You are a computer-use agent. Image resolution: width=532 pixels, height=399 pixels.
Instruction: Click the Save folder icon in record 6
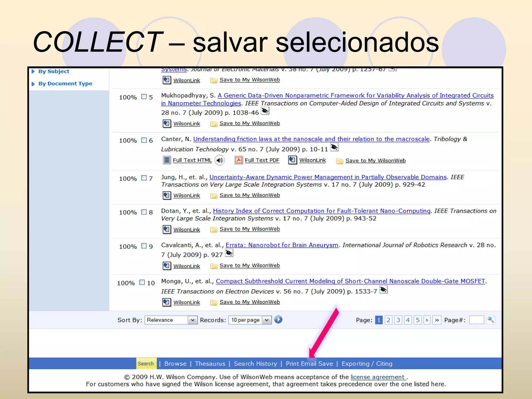[339, 161]
